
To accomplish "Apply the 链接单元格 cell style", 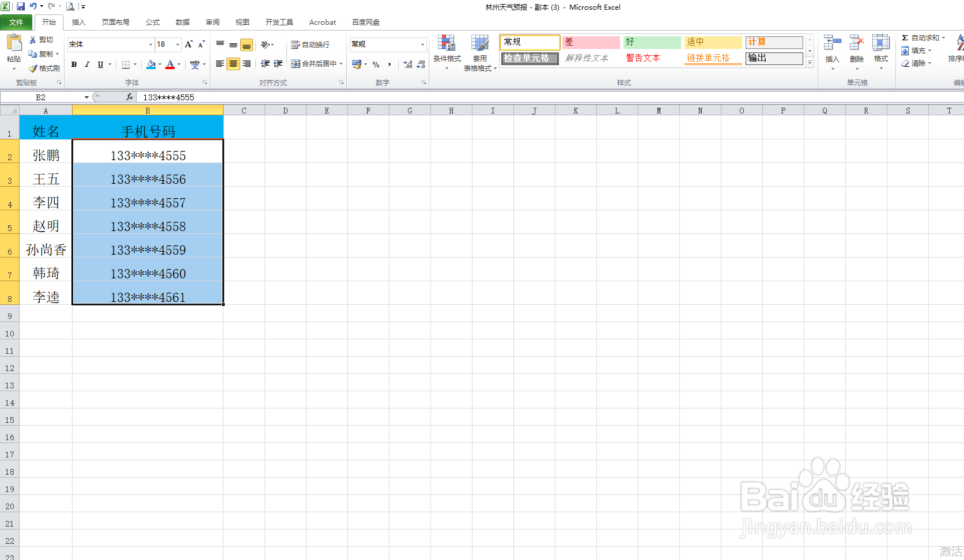I will coord(713,58).
